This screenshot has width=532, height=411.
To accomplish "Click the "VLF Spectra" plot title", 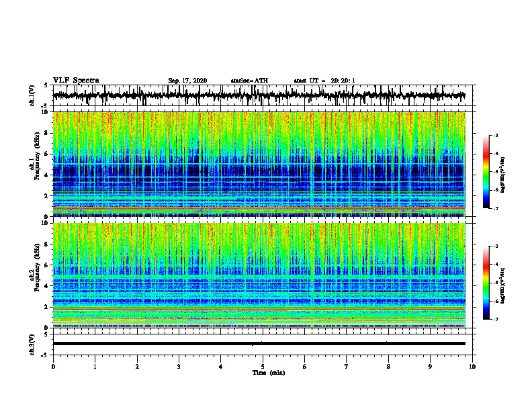I will point(76,81).
